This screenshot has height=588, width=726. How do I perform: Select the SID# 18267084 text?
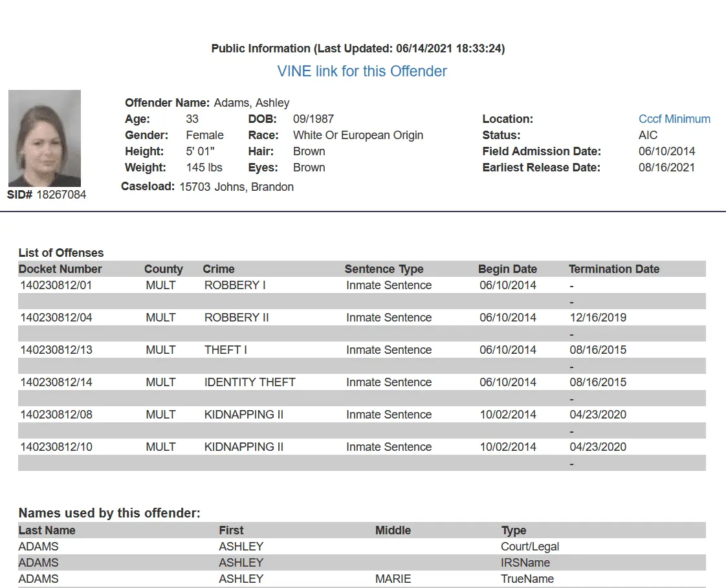point(47,194)
